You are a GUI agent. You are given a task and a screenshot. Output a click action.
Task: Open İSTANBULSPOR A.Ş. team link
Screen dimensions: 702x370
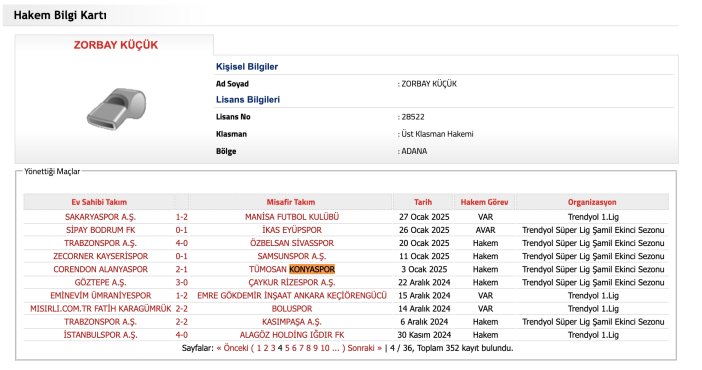click(100, 335)
